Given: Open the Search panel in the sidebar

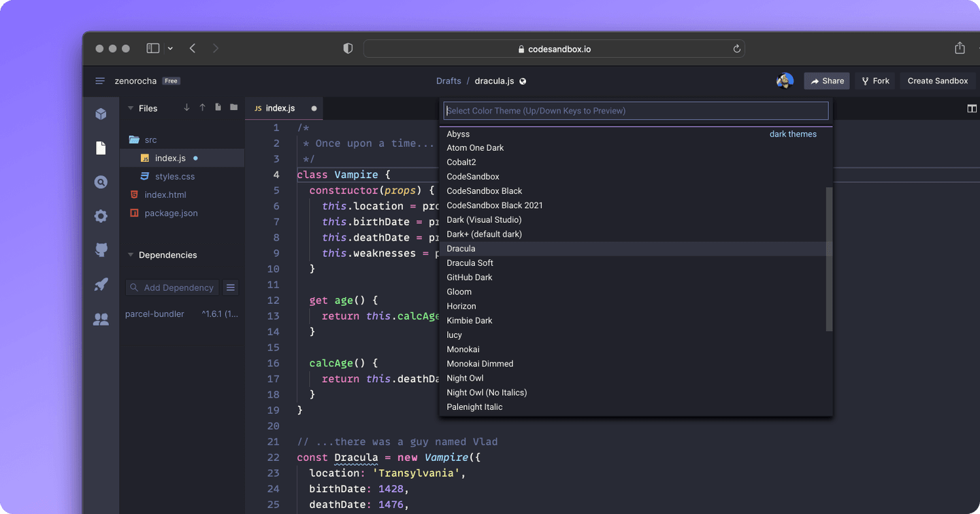Looking at the screenshot, I should point(101,182).
